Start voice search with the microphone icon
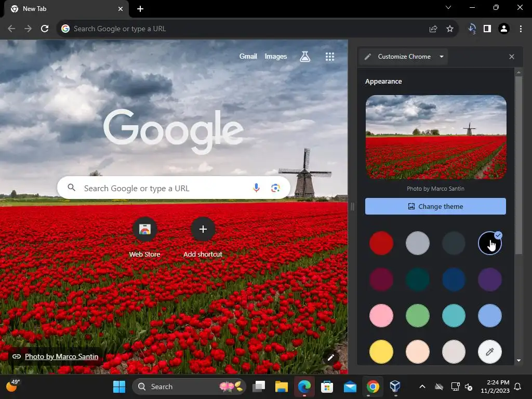Viewport: 532px width, 399px height. pos(257,188)
